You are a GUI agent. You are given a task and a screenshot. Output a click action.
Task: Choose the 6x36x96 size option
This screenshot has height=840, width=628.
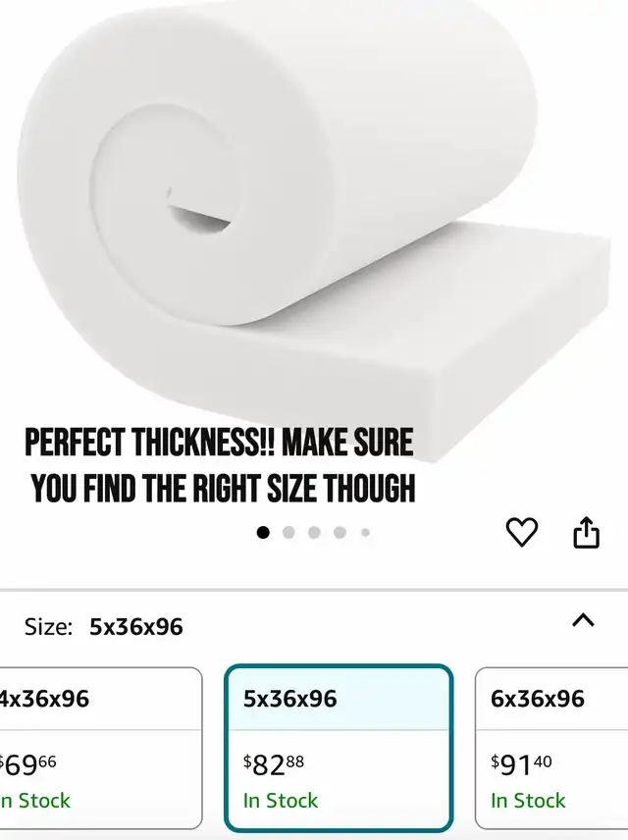(x=551, y=748)
